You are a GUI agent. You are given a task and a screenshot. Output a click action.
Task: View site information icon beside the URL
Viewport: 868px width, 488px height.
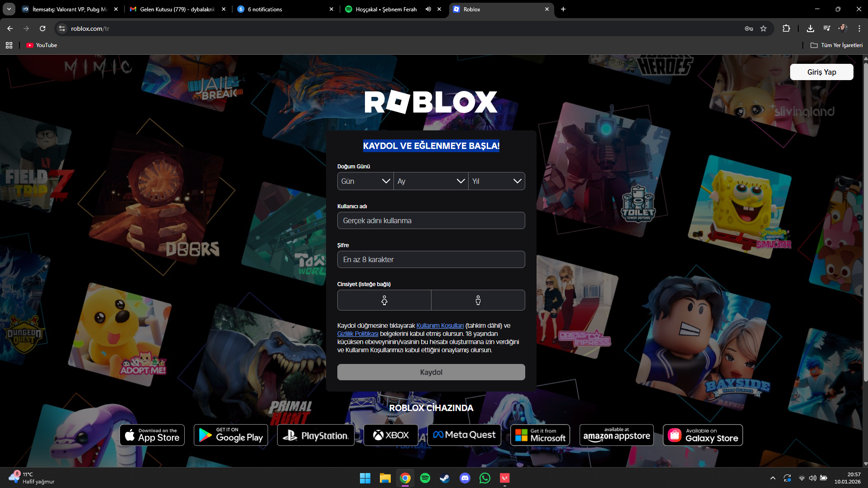[62, 29]
